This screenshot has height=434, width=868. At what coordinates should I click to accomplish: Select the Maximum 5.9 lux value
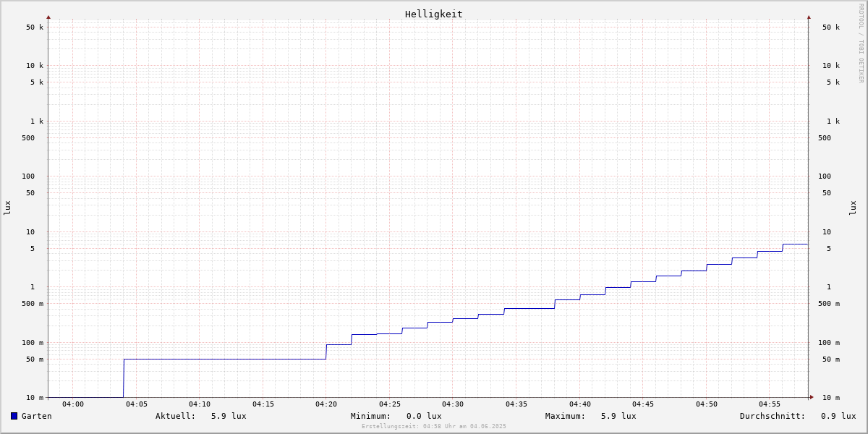coord(618,416)
